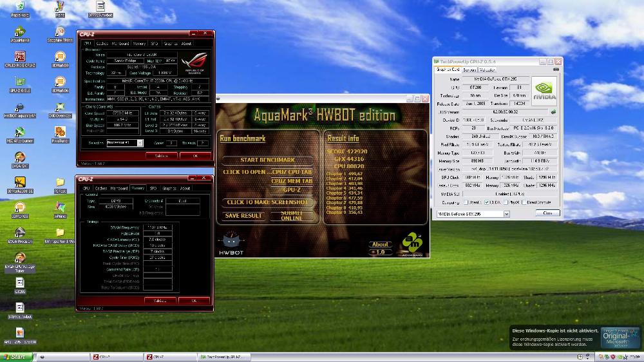Open the HWBOT Aquamark3 desktop shortcut
This screenshot has height=362, width=644.
pos(20,110)
